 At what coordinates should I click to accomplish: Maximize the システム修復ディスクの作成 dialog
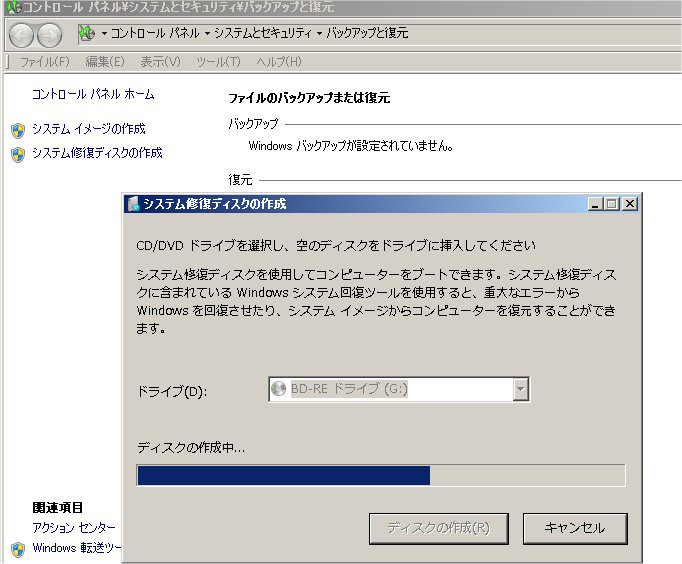612,204
